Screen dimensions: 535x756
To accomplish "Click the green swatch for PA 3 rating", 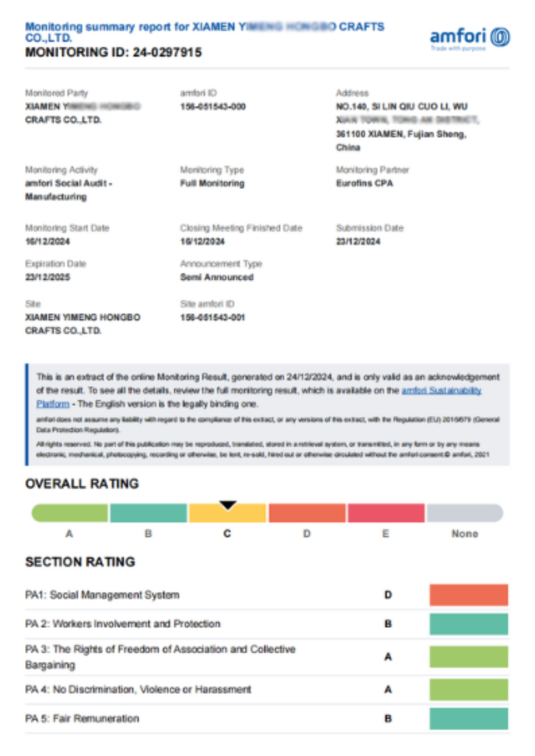I will click(x=469, y=656).
